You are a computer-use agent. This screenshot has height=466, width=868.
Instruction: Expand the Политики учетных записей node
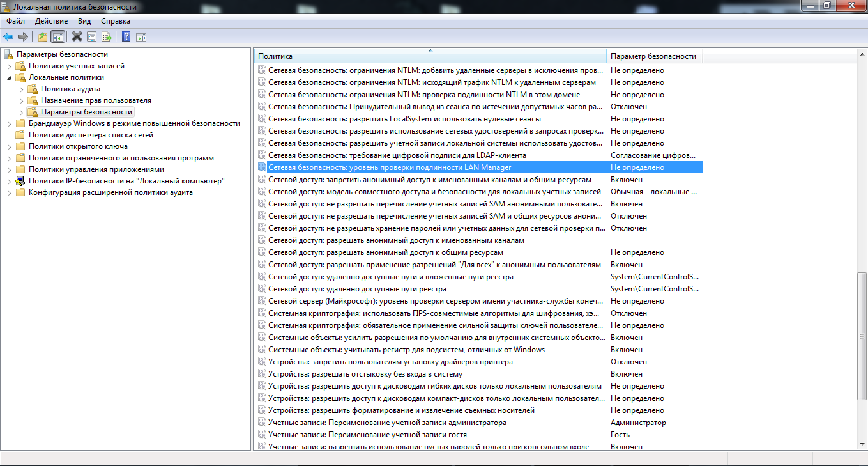pos(9,66)
